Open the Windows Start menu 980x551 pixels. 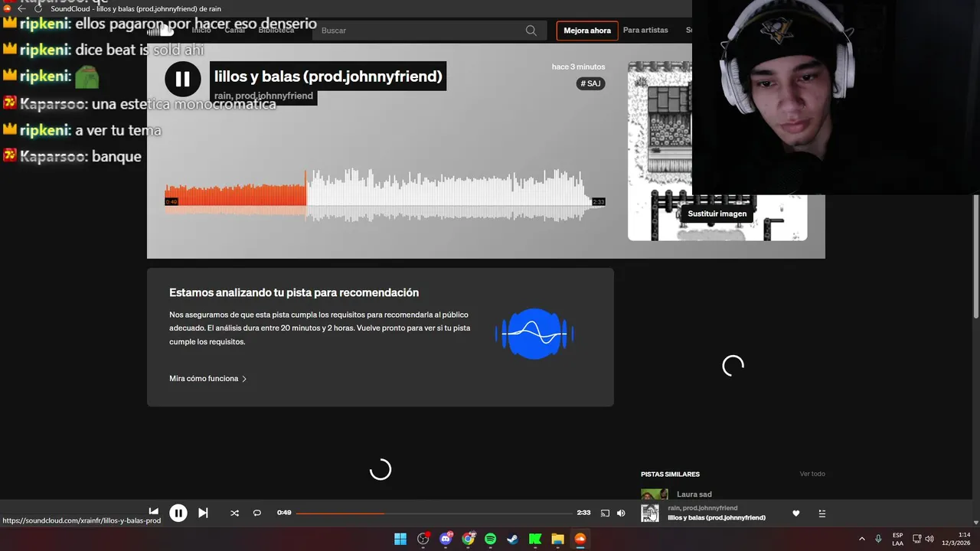tap(400, 539)
